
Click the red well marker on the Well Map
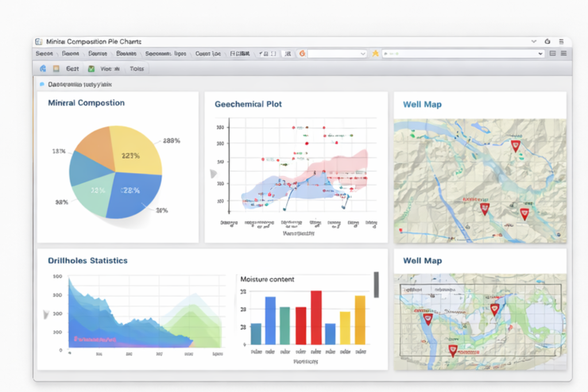pos(514,146)
